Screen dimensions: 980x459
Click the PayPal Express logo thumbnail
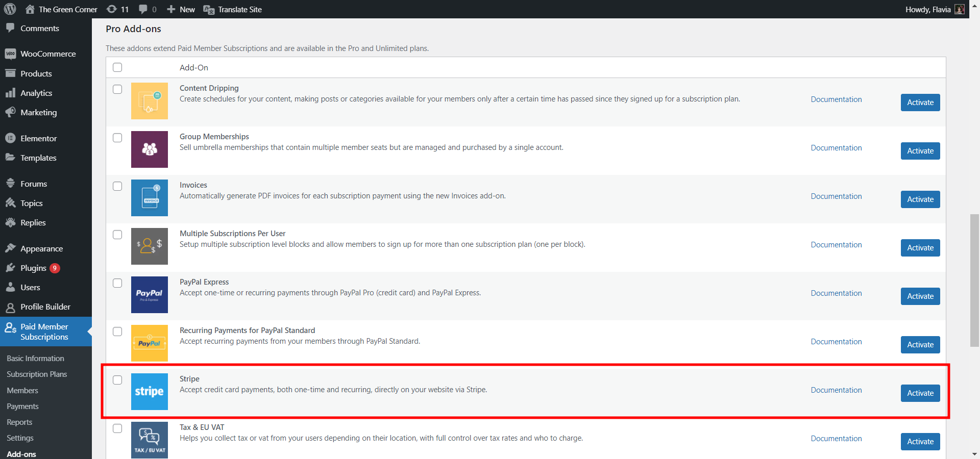pyautogui.click(x=150, y=295)
